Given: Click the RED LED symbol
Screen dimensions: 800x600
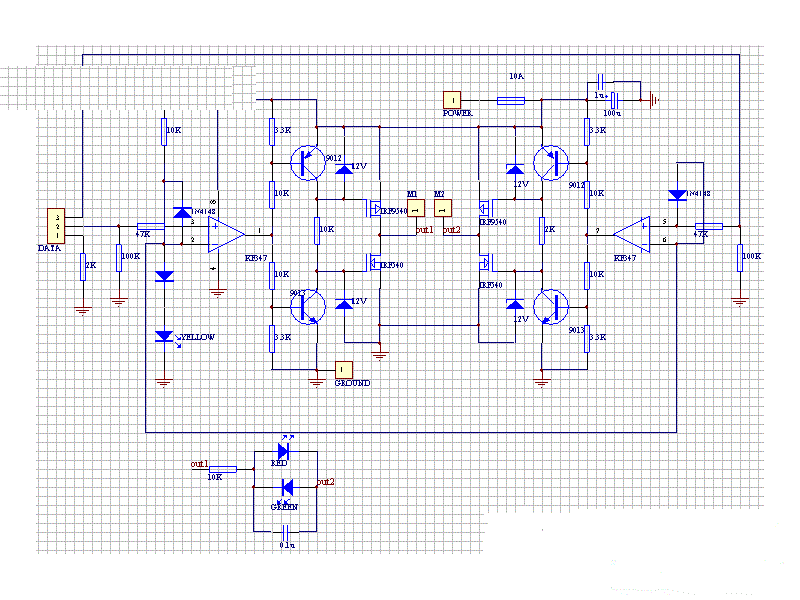Looking at the screenshot, I should [x=283, y=451].
